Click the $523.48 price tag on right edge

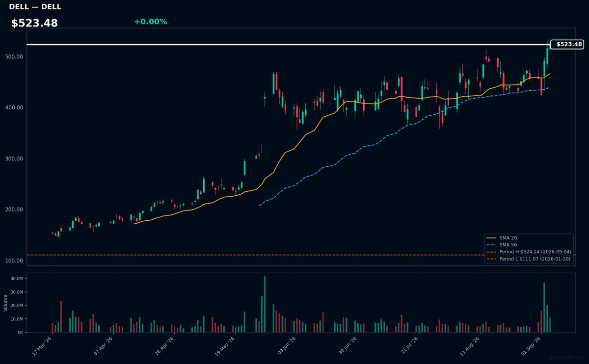[567, 44]
